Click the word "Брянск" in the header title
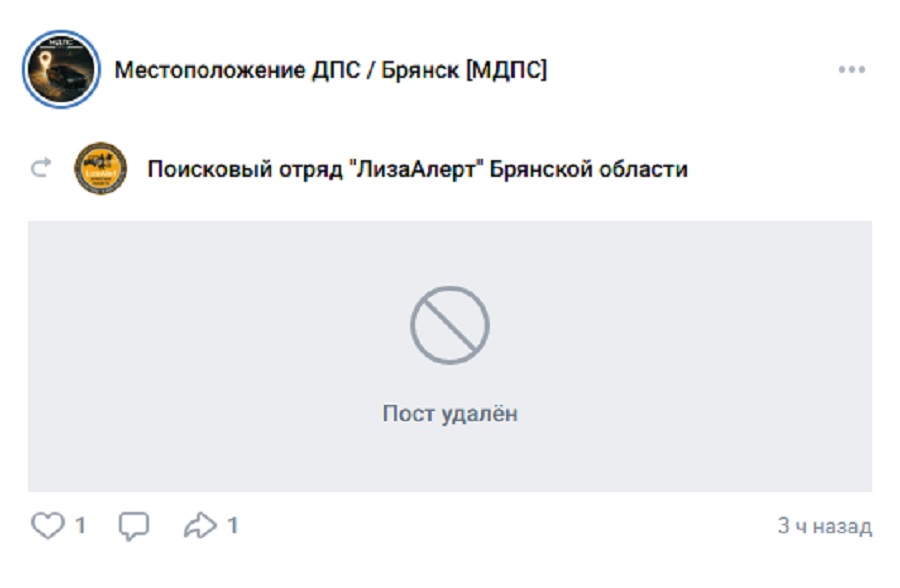Image resolution: width=900 pixels, height=588 pixels. [421, 70]
